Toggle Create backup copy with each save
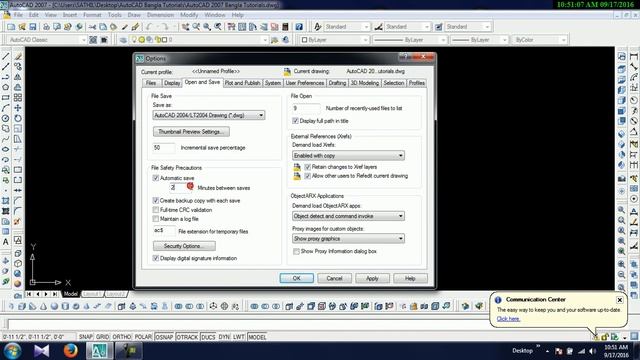Screen dimensions: 640x360 (156, 200)
